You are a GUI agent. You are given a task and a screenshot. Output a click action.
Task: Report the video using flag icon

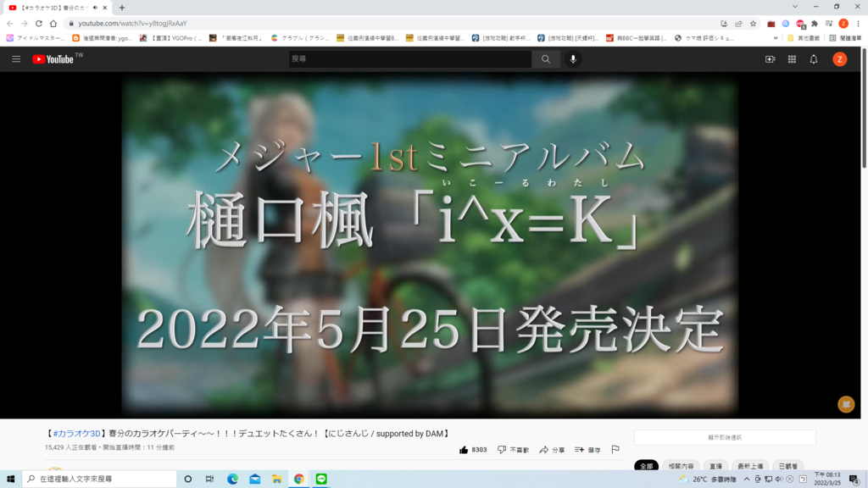[x=615, y=449]
